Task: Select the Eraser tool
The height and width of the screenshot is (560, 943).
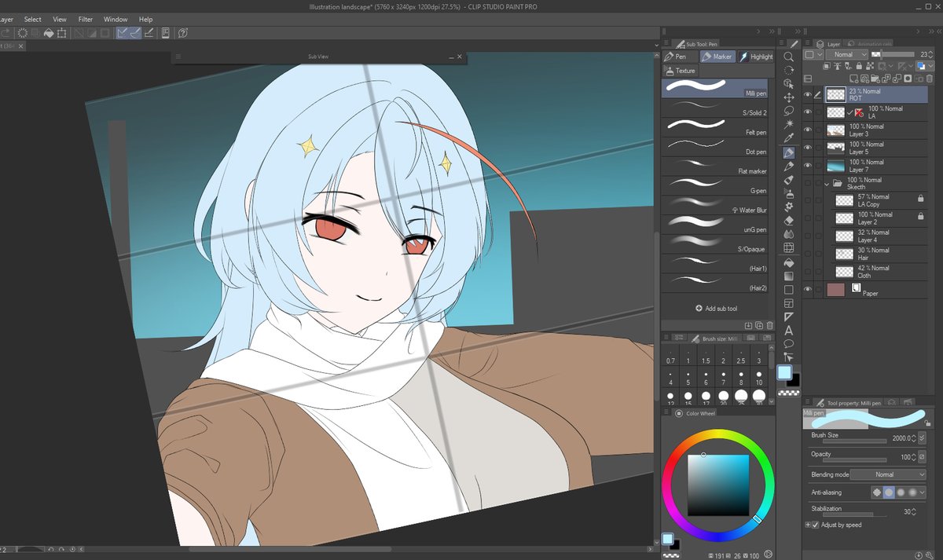Action: tap(788, 222)
